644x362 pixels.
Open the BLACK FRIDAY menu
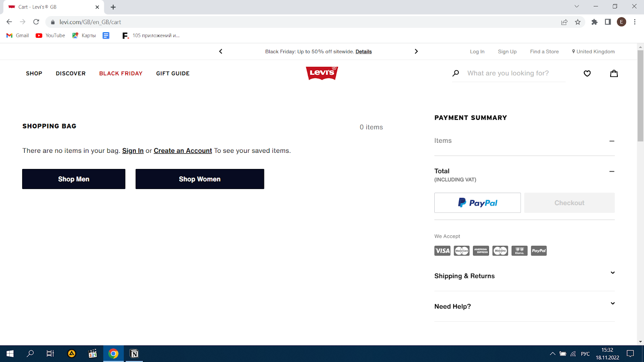(x=121, y=73)
